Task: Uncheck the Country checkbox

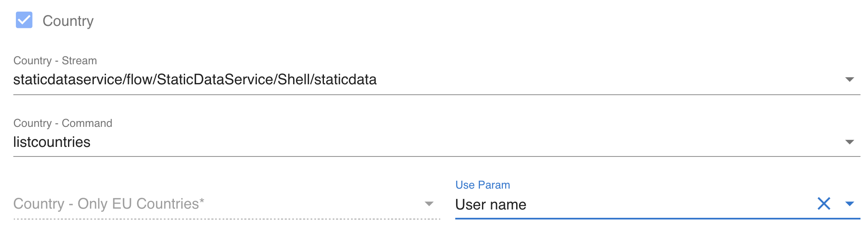Action: click(24, 20)
